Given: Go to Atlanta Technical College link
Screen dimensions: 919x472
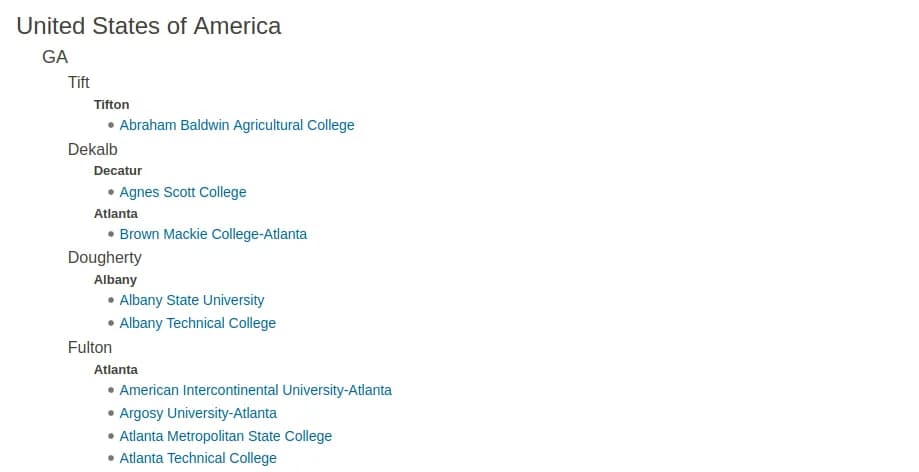Looking at the screenshot, I should pyautogui.click(x=198, y=458).
